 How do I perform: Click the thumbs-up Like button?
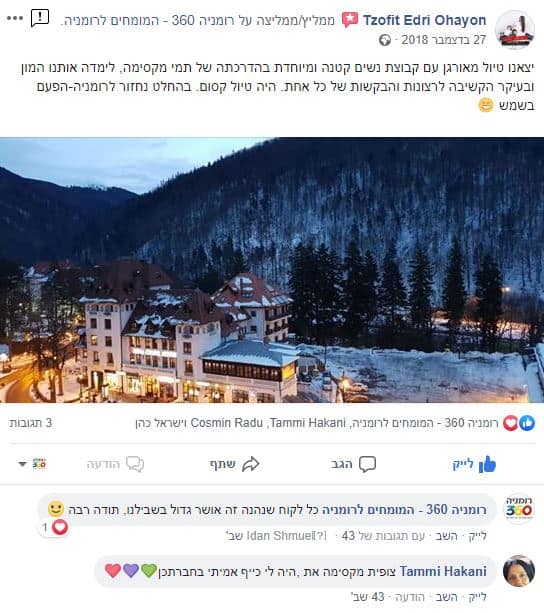click(x=474, y=464)
